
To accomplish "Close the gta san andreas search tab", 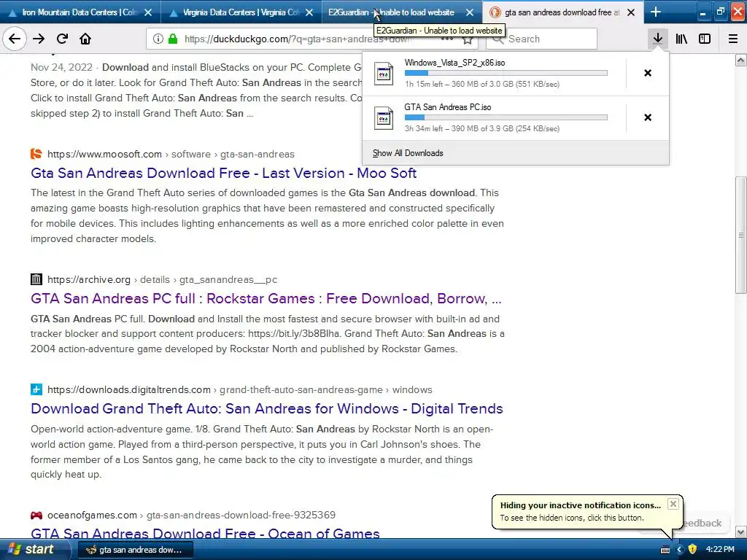I will click(631, 12).
